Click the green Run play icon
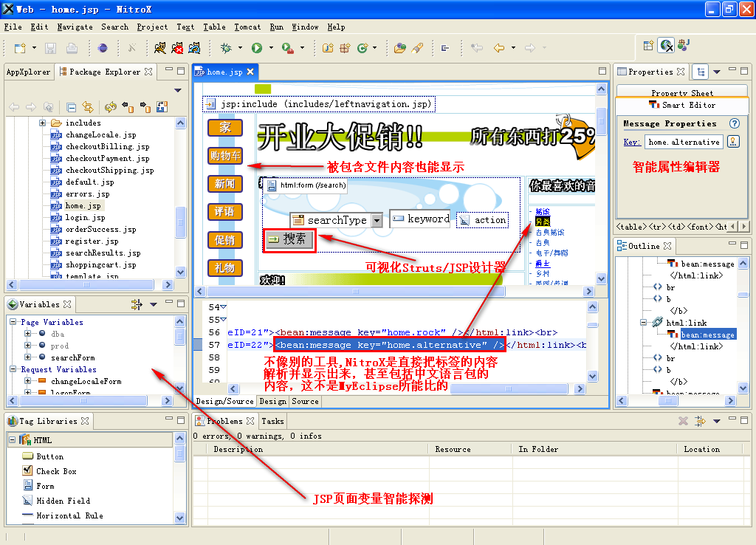Screen dimensions: 756x545 [256, 48]
